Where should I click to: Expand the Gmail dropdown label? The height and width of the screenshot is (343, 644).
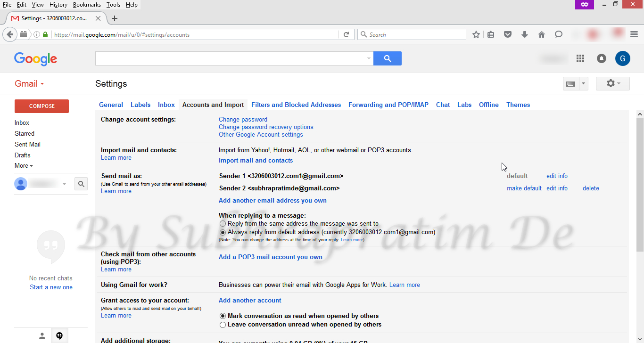pos(29,84)
